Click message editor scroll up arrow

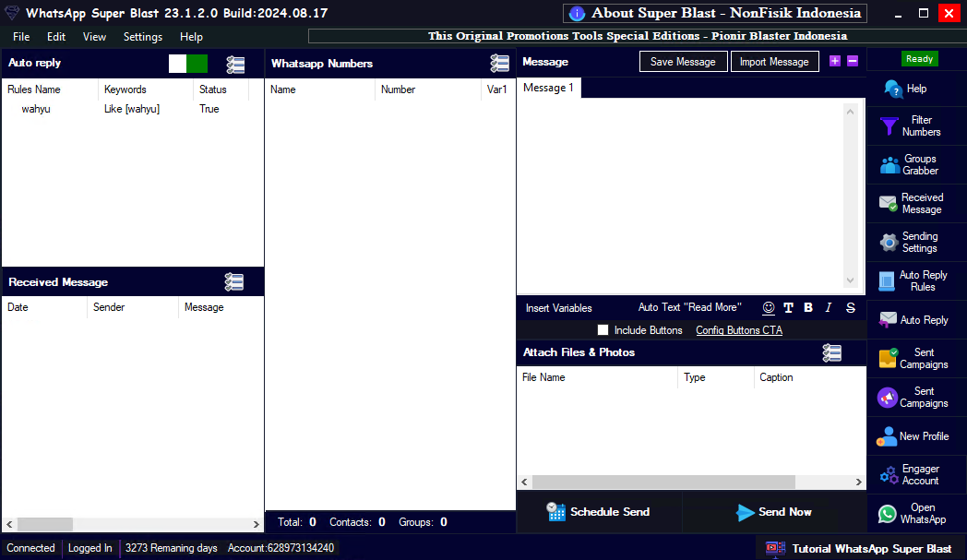[851, 112]
